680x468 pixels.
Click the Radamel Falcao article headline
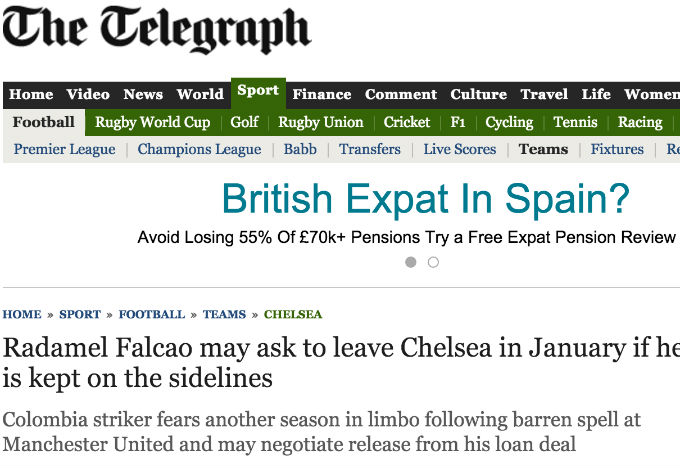[x=340, y=364]
